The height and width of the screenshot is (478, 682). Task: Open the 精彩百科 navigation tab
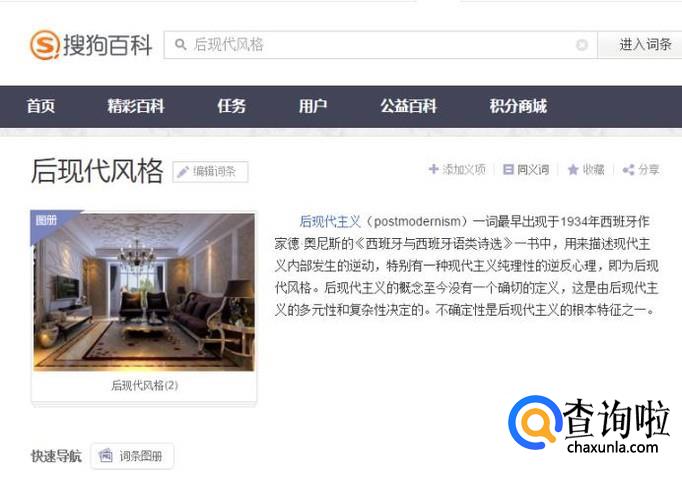[x=136, y=106]
